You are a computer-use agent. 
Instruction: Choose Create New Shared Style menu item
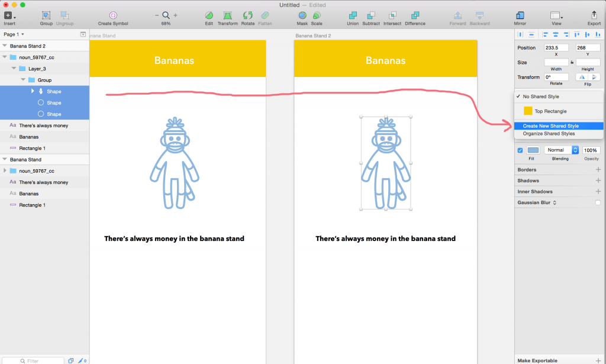pyautogui.click(x=550, y=126)
